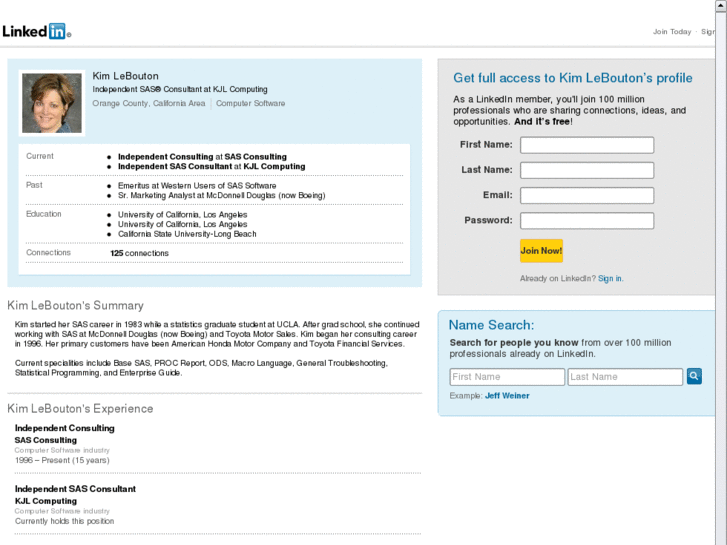The width and height of the screenshot is (727, 545).
Task: Click into the Email field
Action: pyautogui.click(x=587, y=195)
